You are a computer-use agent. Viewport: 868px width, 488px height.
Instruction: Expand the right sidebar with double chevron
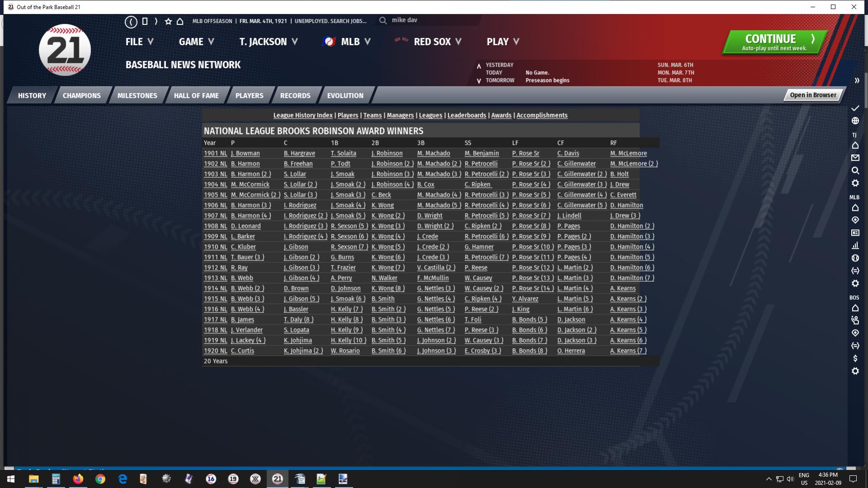[857, 81]
